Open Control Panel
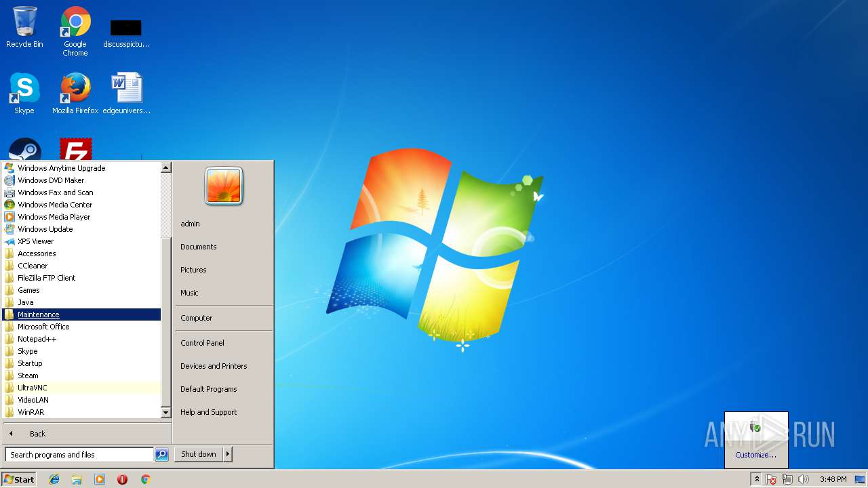This screenshot has height=488, width=868. tap(224, 343)
